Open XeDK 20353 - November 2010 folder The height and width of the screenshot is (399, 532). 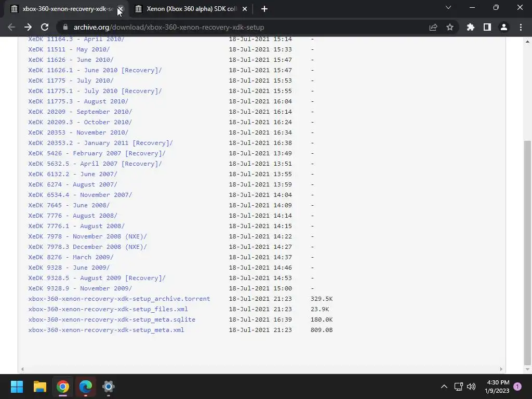tap(78, 132)
